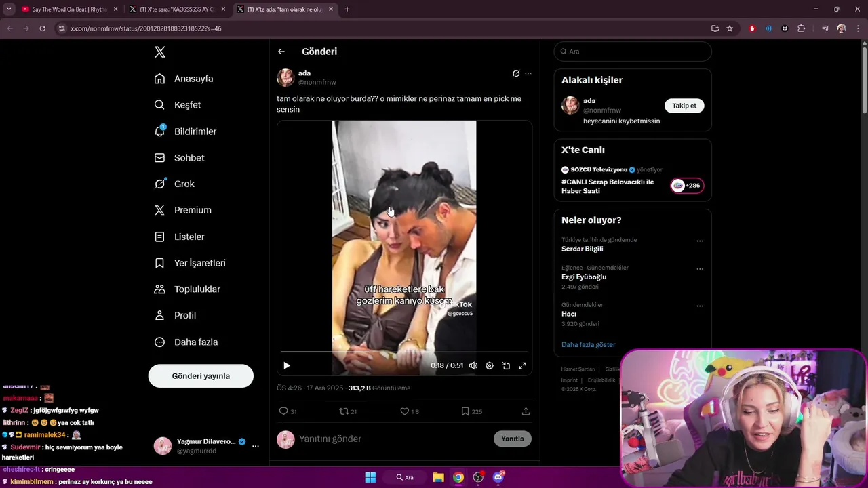Click the reply icon with 31 replies
The image size is (868, 488).
coord(288,411)
